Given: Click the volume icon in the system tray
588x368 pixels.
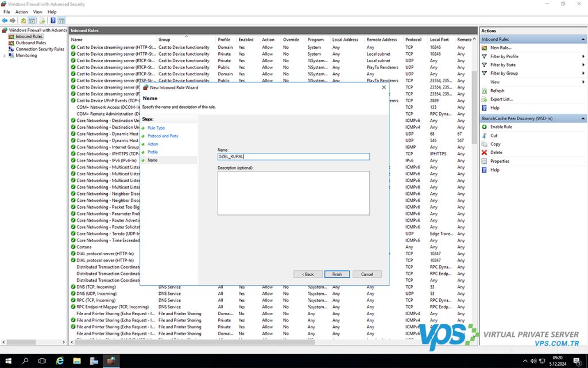Looking at the screenshot, I should pos(533,361).
